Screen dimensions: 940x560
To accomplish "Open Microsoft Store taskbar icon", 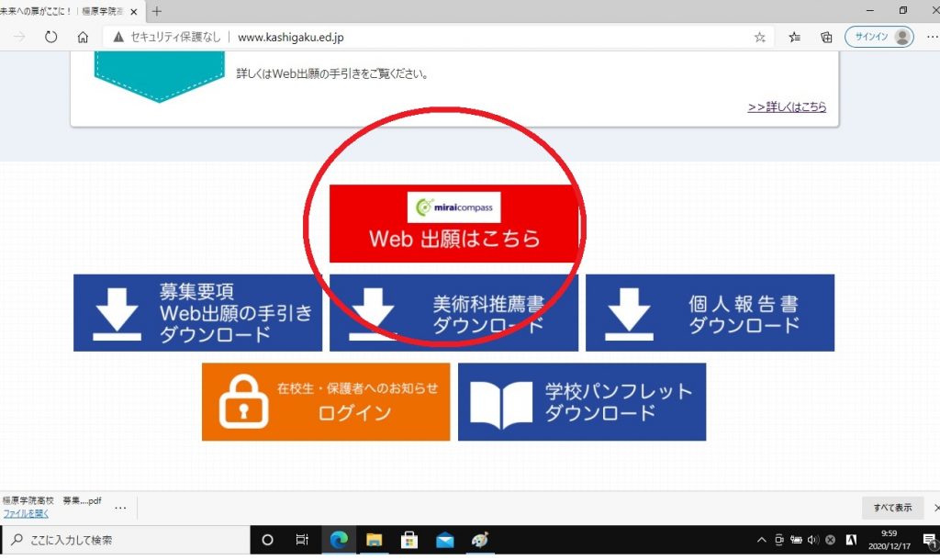I will pyautogui.click(x=409, y=540).
